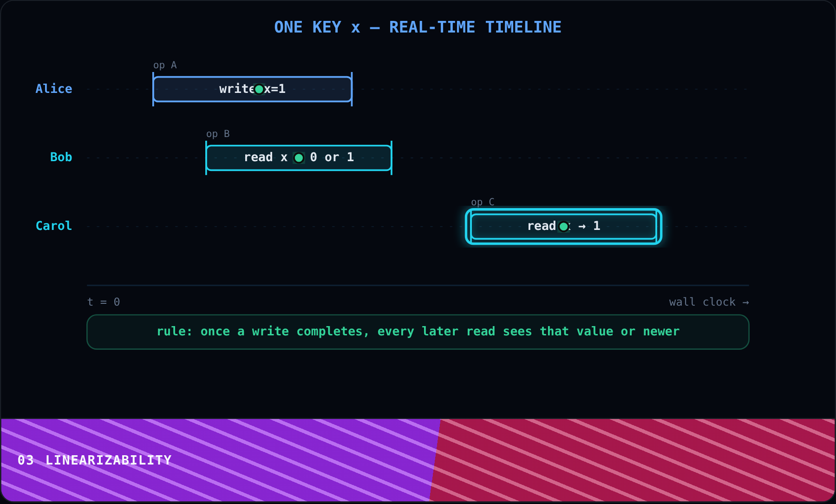Select the write x=1 operation bar

click(253, 89)
